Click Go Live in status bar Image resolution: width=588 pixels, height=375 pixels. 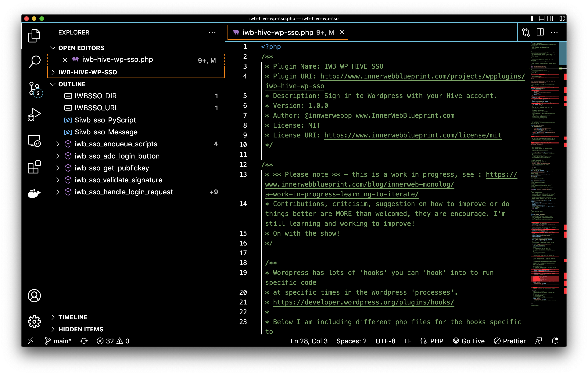coord(469,341)
